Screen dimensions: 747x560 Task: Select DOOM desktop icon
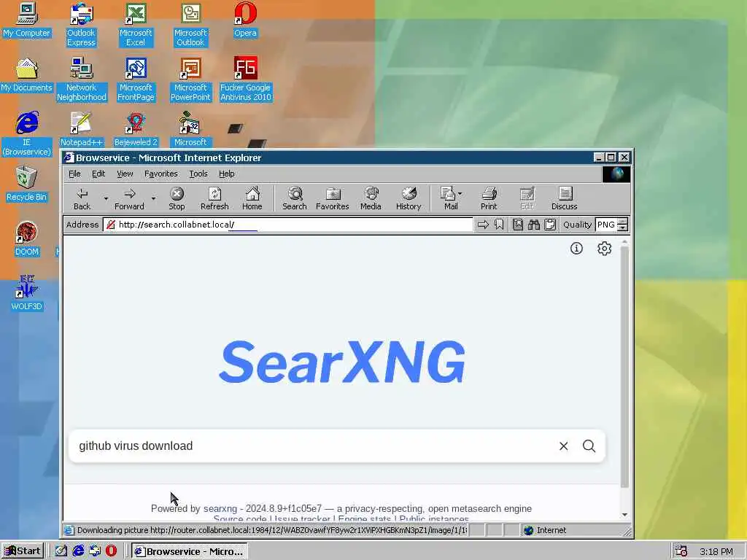click(26, 239)
